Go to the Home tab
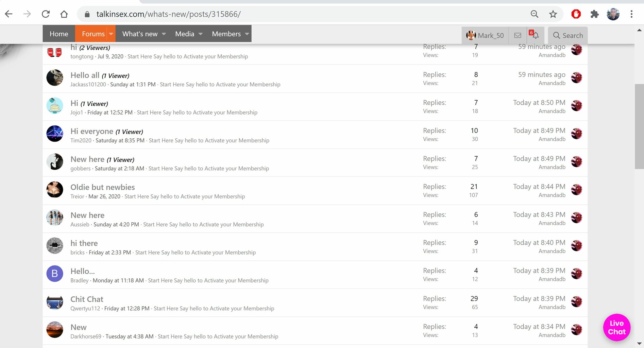This screenshot has height=348, width=644. click(x=59, y=34)
